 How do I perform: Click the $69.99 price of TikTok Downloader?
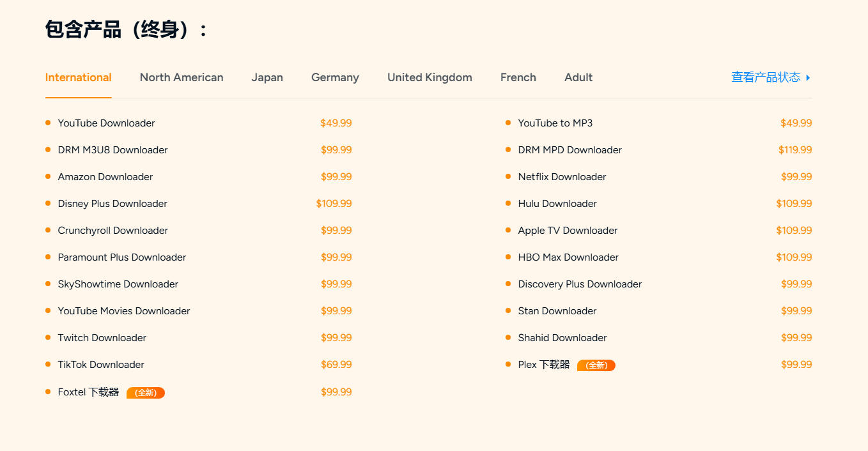(336, 365)
